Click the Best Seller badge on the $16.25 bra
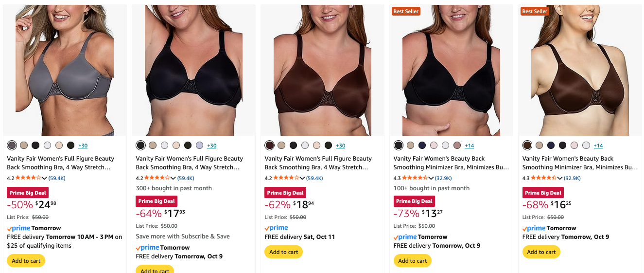 pos(534,11)
